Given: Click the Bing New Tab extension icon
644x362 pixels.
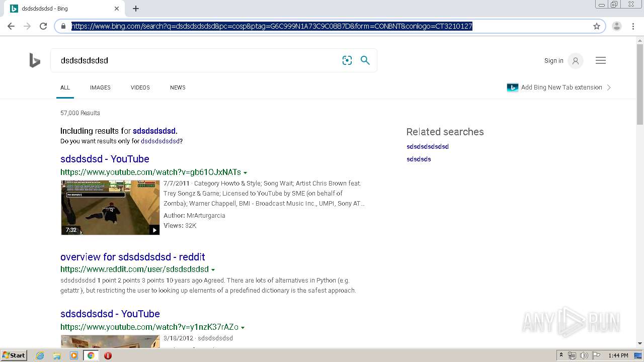Looking at the screenshot, I should pos(513,87).
